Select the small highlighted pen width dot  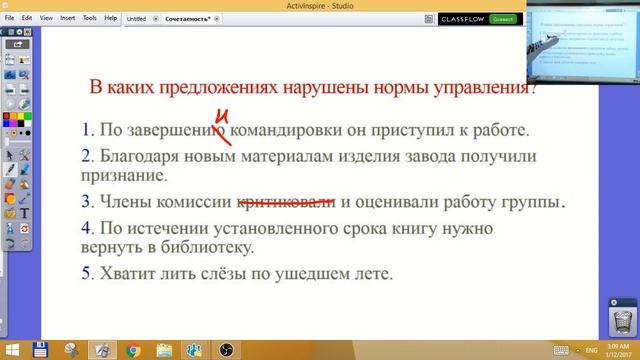(14, 133)
